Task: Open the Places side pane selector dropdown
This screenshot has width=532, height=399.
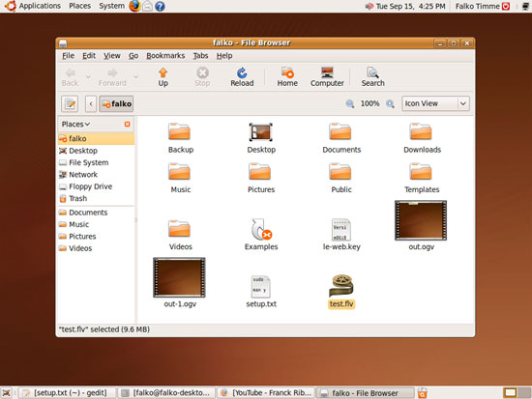Action: coord(75,125)
